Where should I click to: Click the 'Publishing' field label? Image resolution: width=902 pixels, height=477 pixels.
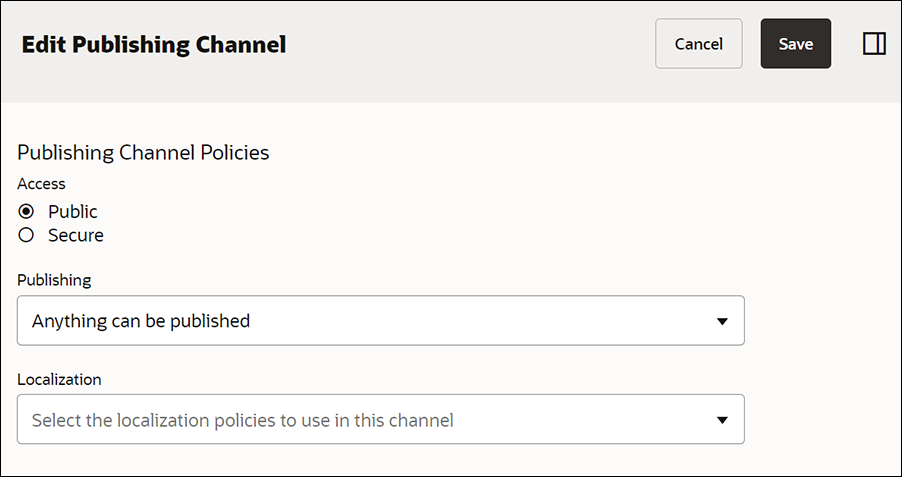(54, 280)
